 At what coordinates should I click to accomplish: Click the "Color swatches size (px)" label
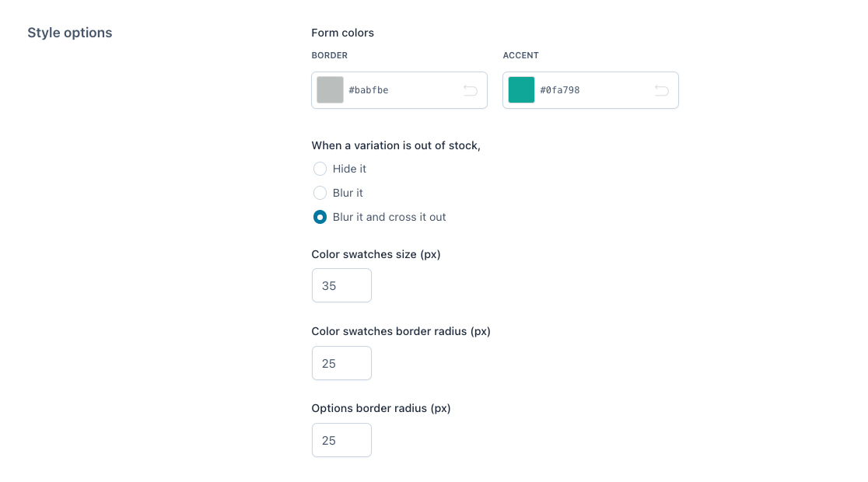[376, 254]
